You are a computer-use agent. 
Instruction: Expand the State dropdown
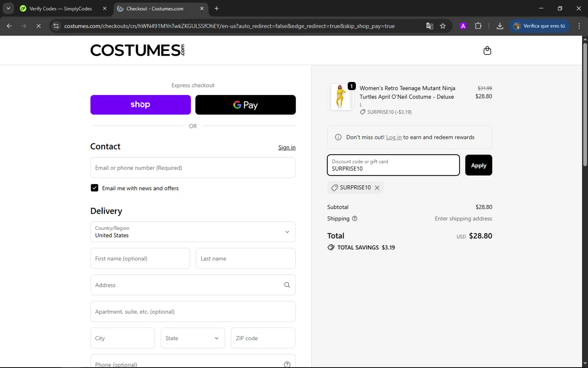(193, 338)
